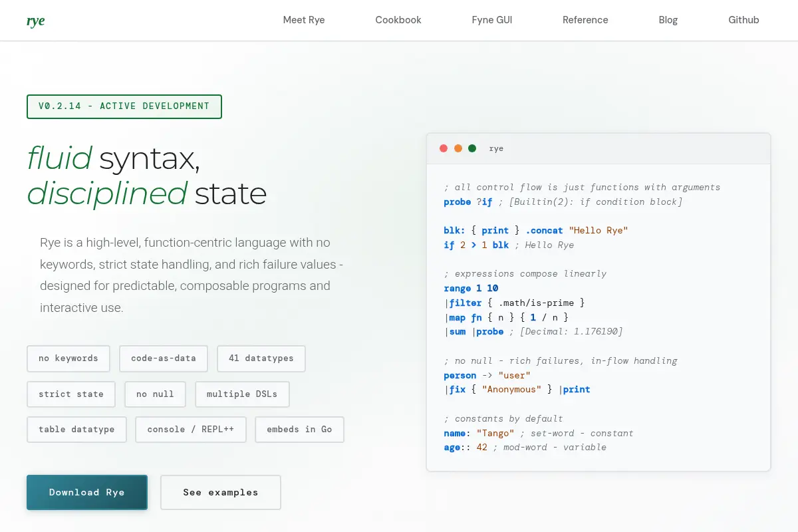Open the Reference documentation
The image size is (798, 532).
coord(585,20)
